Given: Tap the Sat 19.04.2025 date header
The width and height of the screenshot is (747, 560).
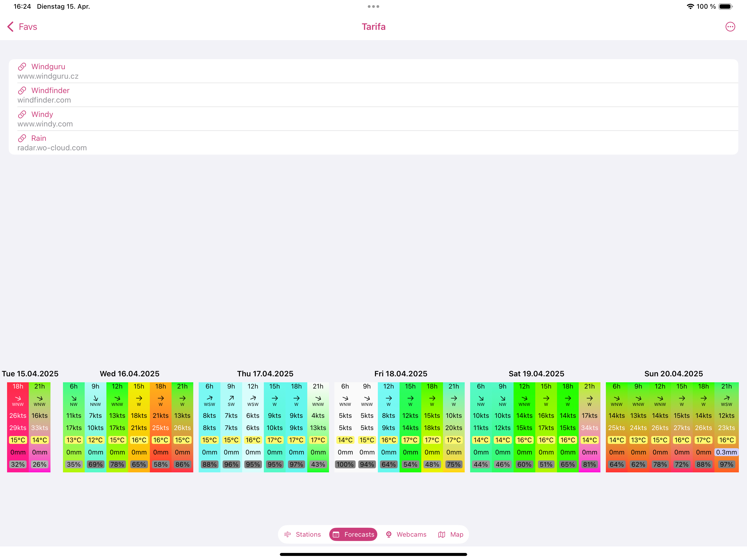Looking at the screenshot, I should tap(536, 374).
